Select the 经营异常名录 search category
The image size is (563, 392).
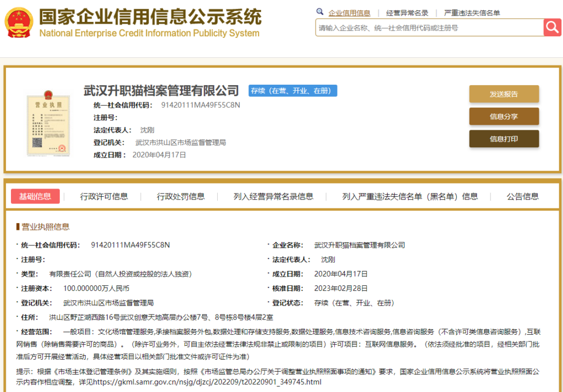407,12
